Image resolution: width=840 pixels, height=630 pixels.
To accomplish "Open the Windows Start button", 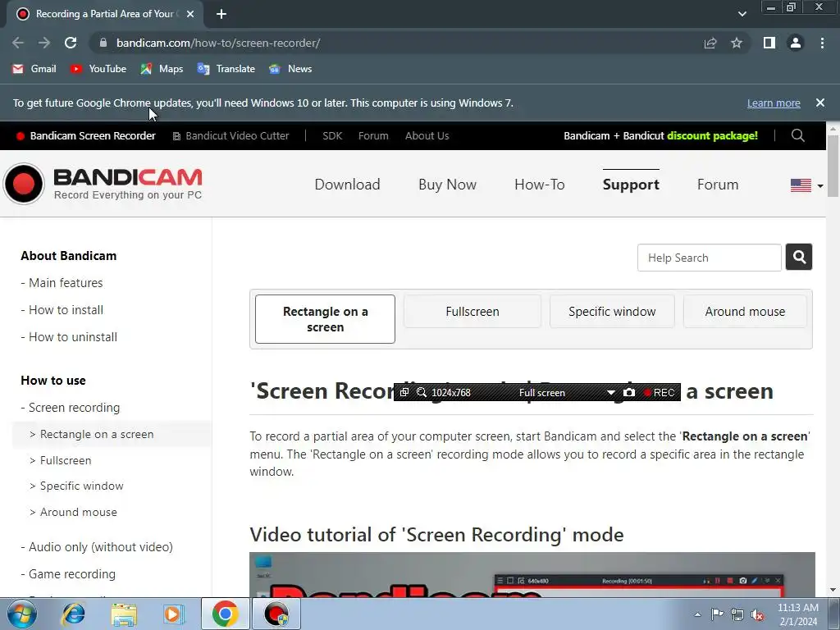I will coord(21,614).
